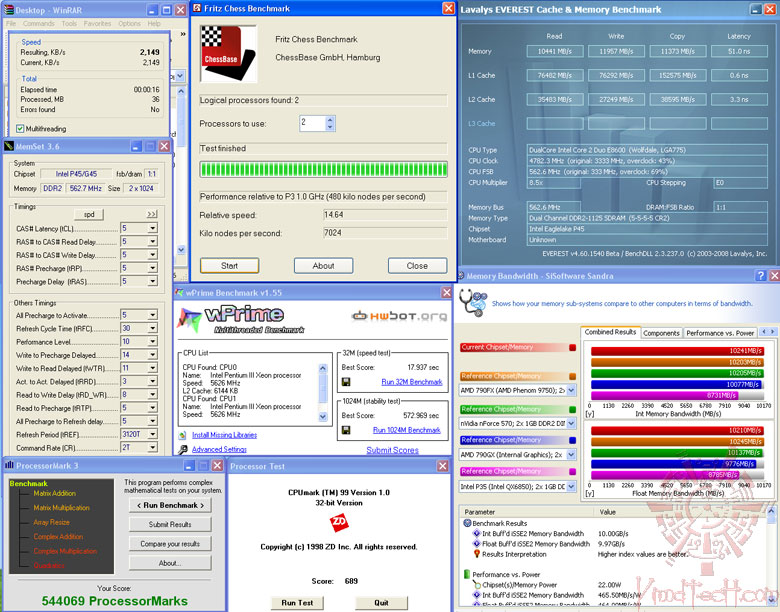Image resolution: width=780 pixels, height=612 pixels.
Task: Open the Intel P35 reference chipset dropdown
Action: click(571, 487)
